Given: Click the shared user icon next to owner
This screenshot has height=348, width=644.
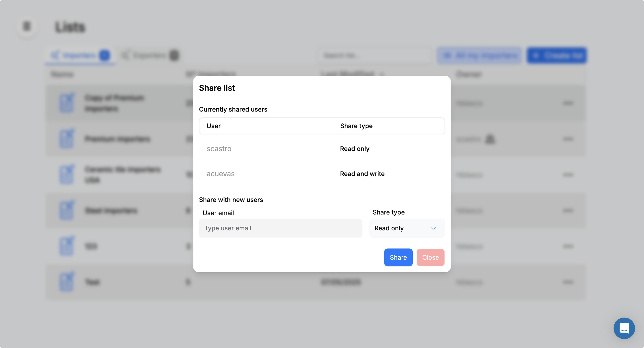Looking at the screenshot, I should [x=490, y=139].
